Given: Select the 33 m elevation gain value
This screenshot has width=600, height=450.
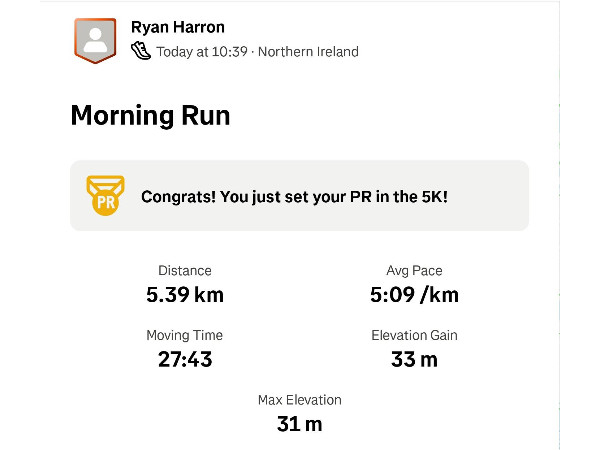Looking at the screenshot, I should point(414,359).
